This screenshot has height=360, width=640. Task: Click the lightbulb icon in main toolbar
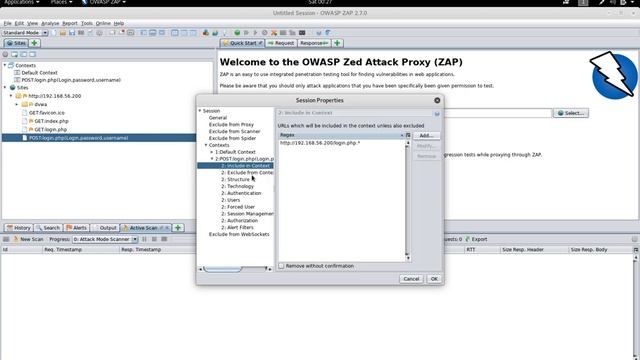pos(224,33)
